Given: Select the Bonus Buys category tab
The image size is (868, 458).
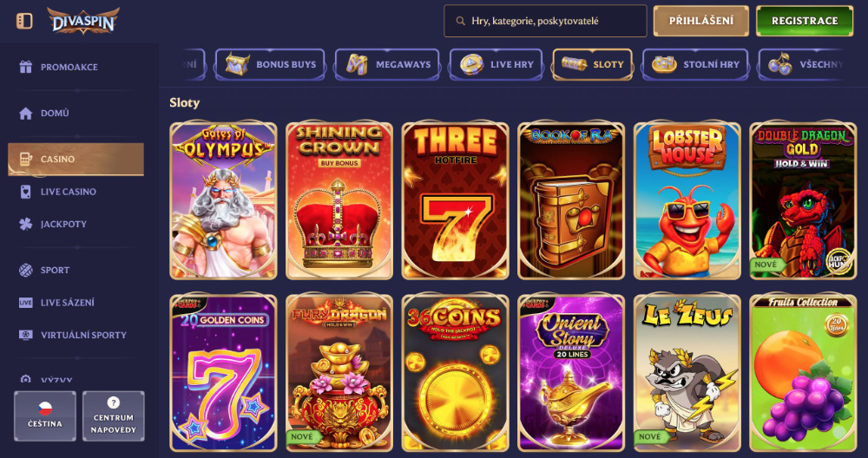Looking at the screenshot, I should tap(270, 65).
